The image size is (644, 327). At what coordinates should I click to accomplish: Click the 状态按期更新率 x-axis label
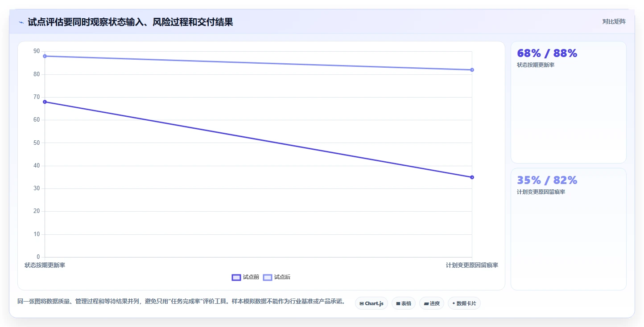point(45,265)
